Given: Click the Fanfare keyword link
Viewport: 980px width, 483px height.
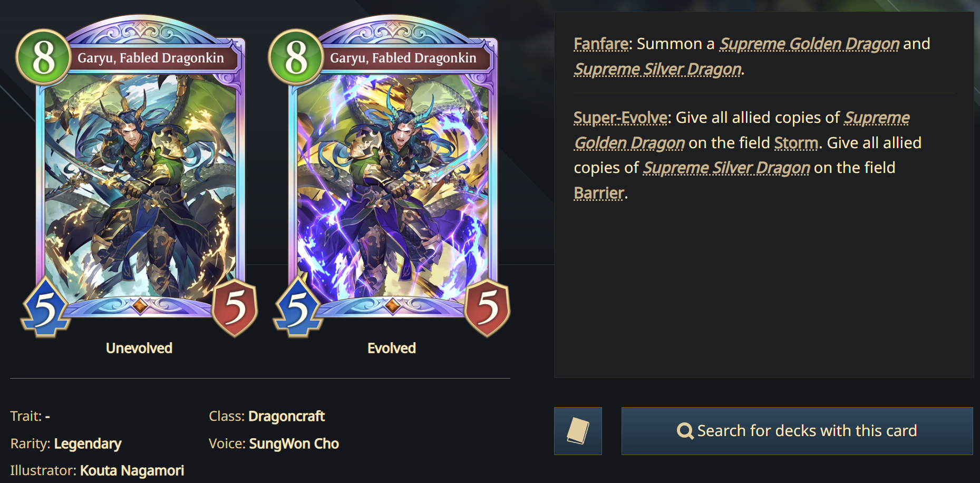Looking at the screenshot, I should click(x=601, y=44).
